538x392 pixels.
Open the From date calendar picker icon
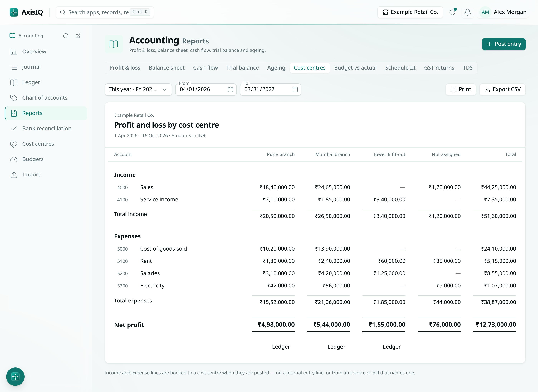(230, 90)
